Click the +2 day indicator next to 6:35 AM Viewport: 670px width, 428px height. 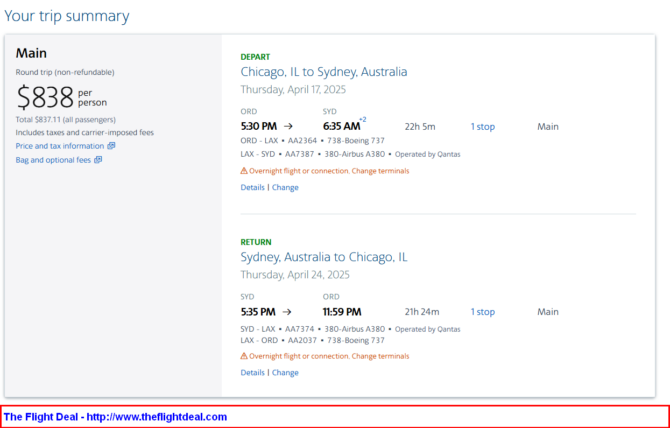363,120
